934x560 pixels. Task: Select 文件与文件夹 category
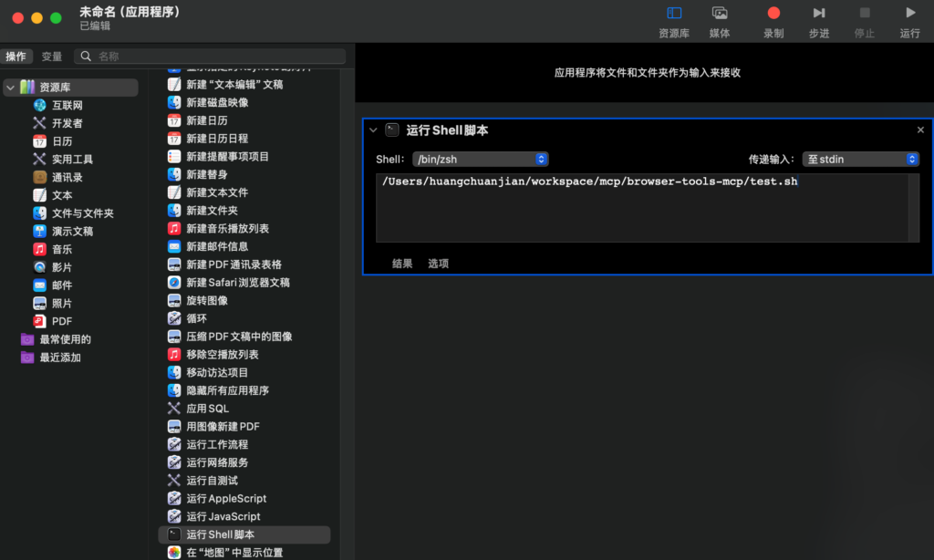[x=82, y=213]
